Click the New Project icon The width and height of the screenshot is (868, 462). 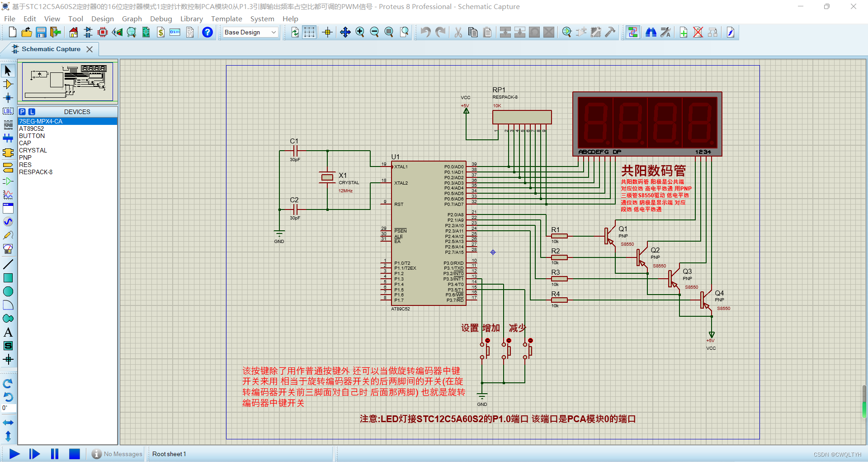pos(13,32)
